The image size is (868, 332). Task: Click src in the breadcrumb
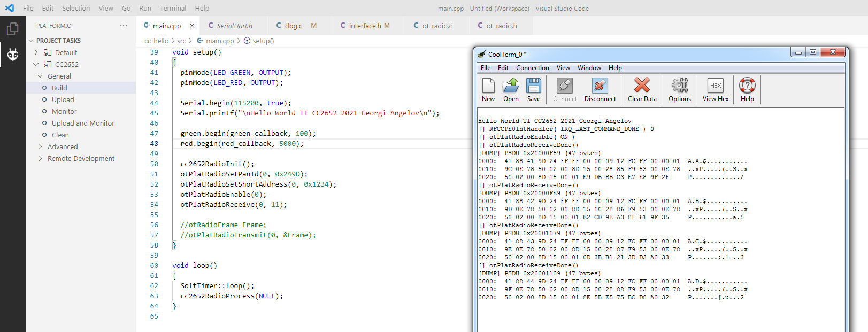[181, 41]
